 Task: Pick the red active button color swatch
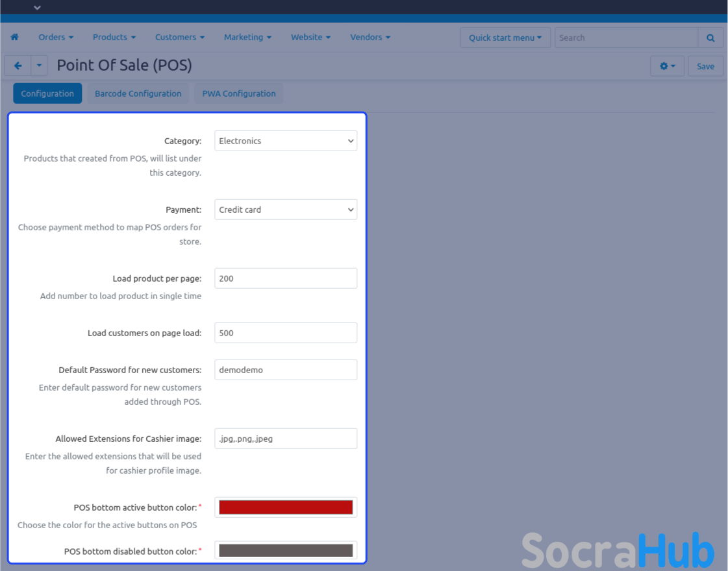(x=286, y=507)
